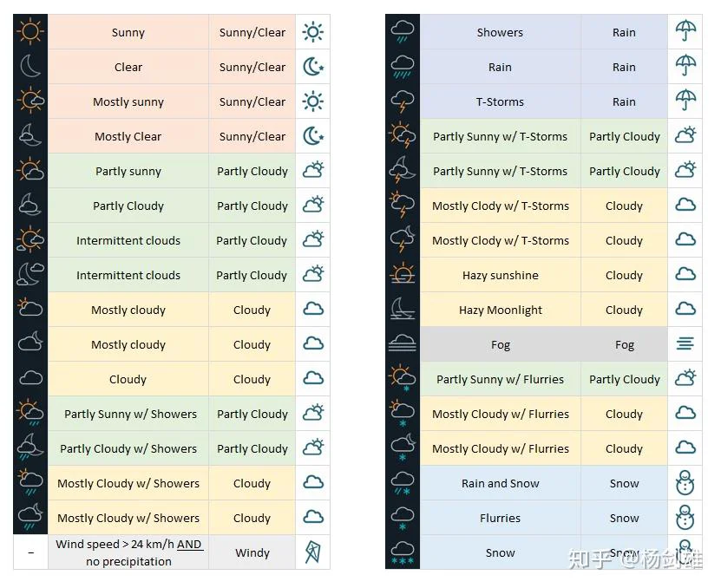This screenshot has width=721, height=588.
Task: Click the orange sun icon beside Sunny
Action: pos(30,32)
